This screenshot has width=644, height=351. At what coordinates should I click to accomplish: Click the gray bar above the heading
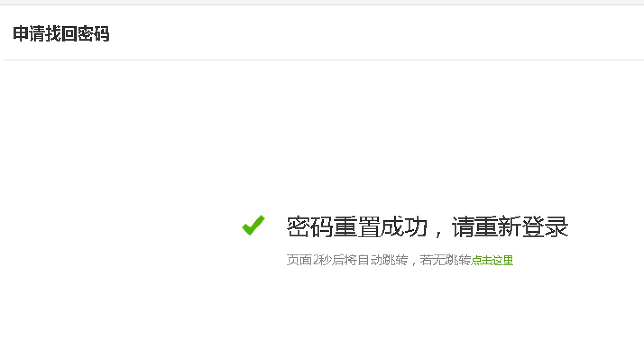322,2
